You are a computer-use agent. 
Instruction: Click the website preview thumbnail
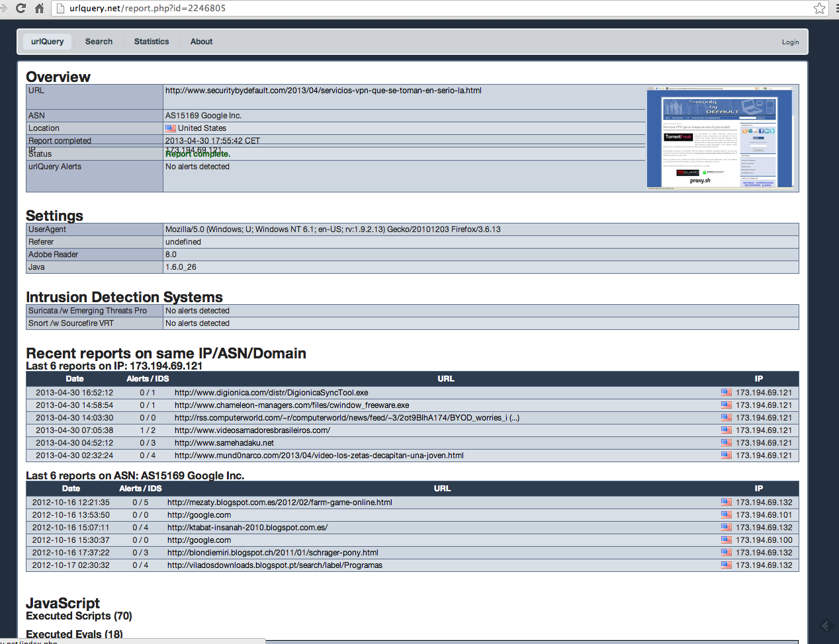(x=721, y=137)
